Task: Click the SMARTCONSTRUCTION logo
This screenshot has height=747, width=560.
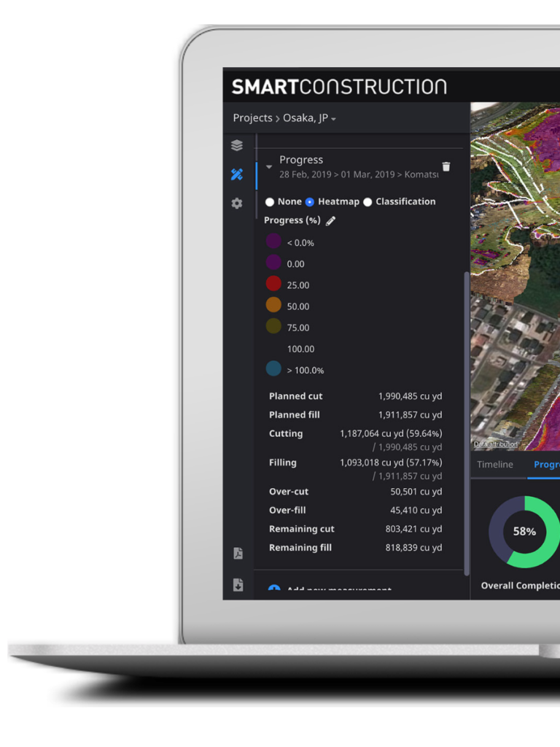Action: click(339, 87)
